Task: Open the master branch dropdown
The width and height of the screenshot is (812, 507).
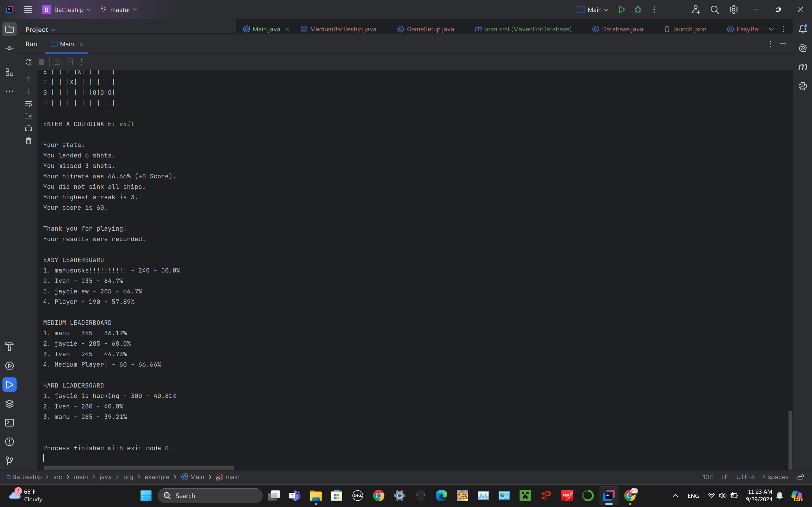Action: point(119,10)
